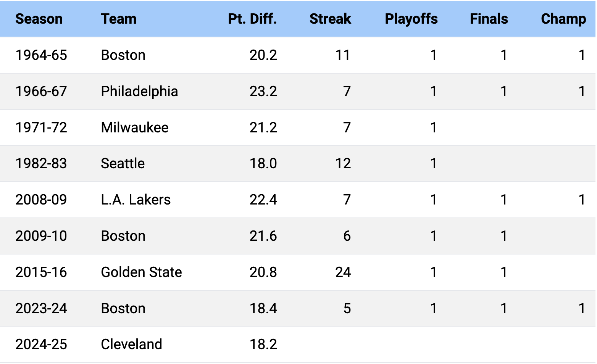The width and height of the screenshot is (597, 364).
Task: Select the Finals column header
Action: [489, 19]
